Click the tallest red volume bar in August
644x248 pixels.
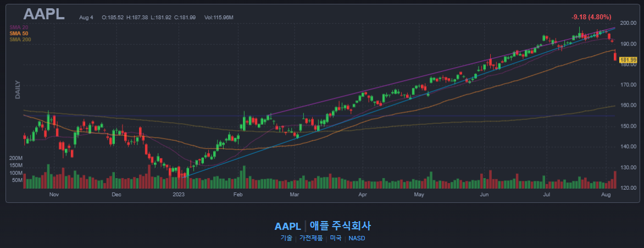tap(615, 180)
